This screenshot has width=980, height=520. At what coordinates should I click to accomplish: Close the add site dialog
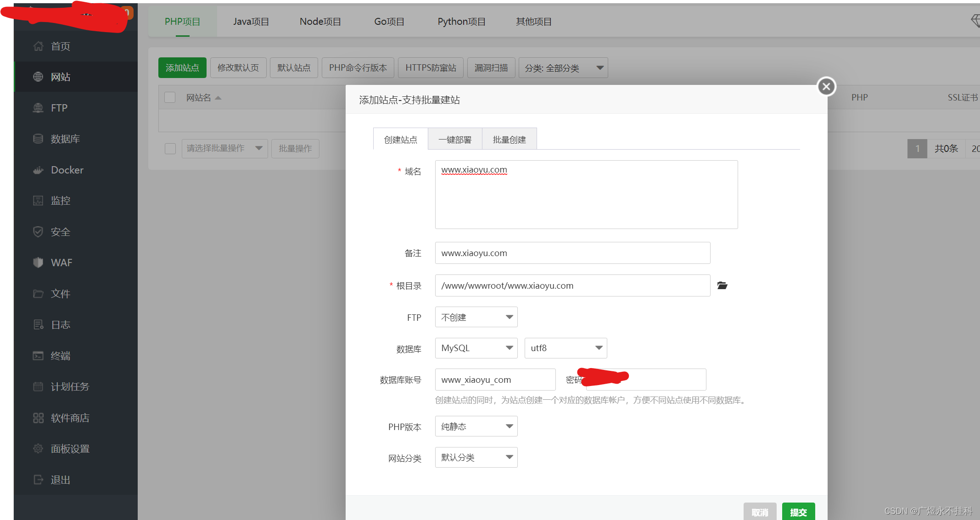click(x=826, y=86)
